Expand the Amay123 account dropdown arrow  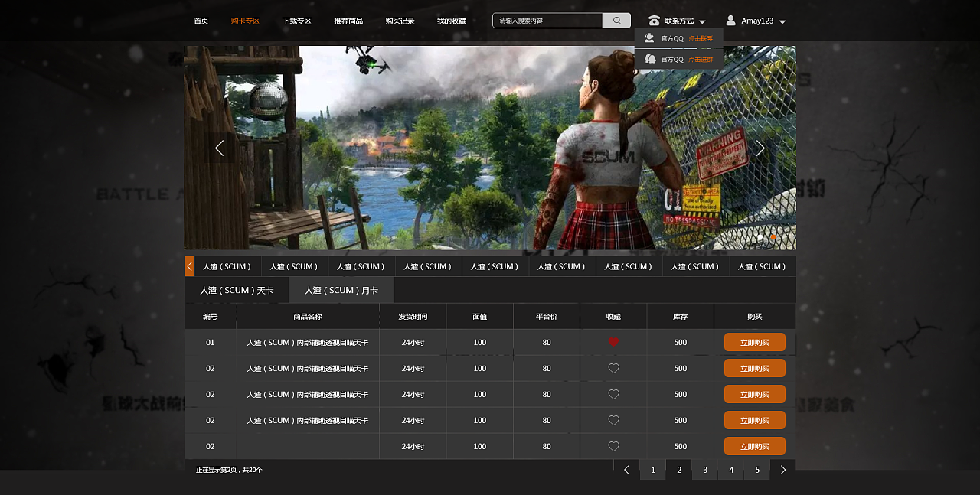(x=782, y=22)
